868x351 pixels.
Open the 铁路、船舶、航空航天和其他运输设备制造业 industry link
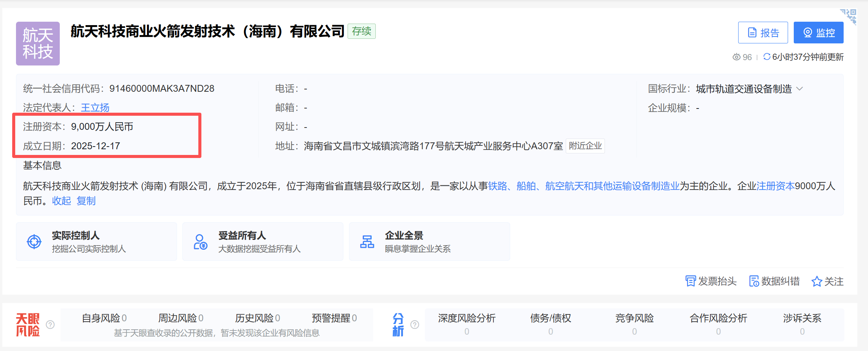click(x=584, y=186)
